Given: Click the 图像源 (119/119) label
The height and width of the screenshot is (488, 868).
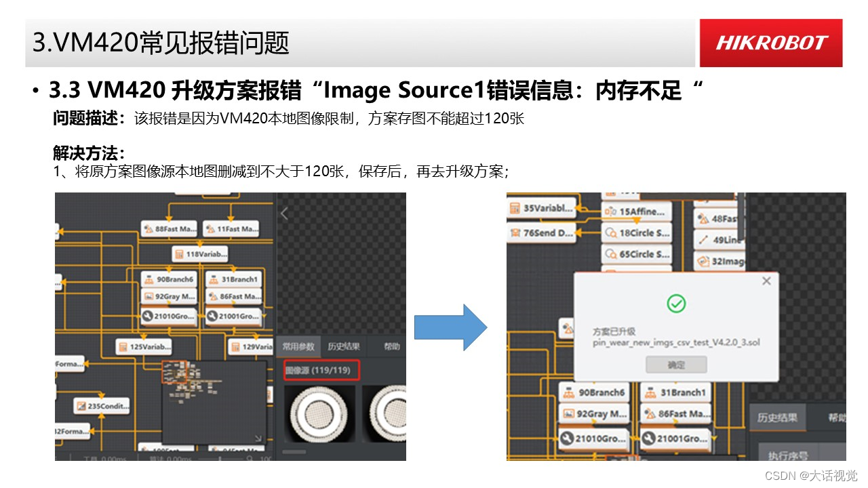Looking at the screenshot, I should [321, 370].
